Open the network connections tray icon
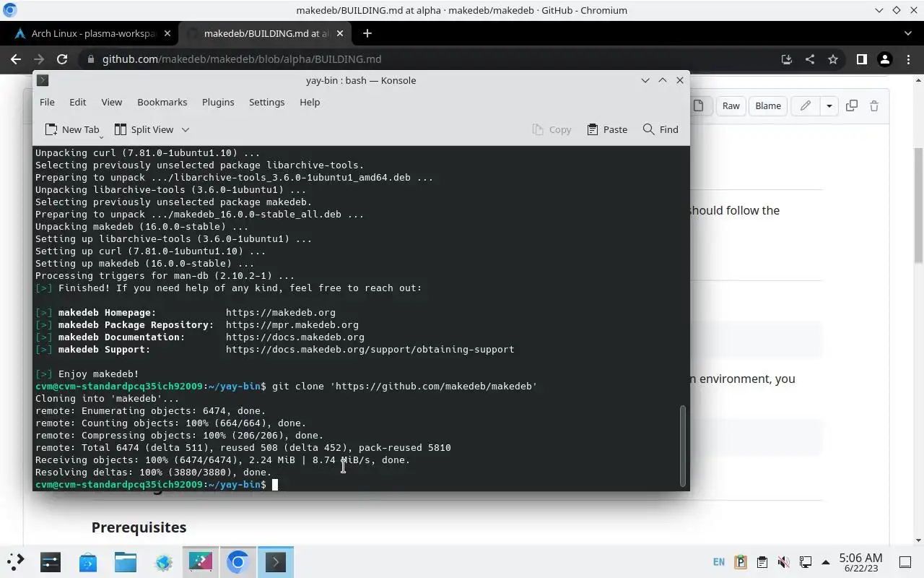The height and width of the screenshot is (578, 924). (806, 561)
